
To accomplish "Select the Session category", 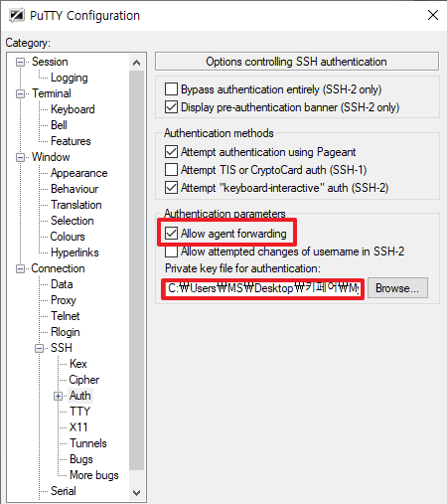I will point(50,62).
